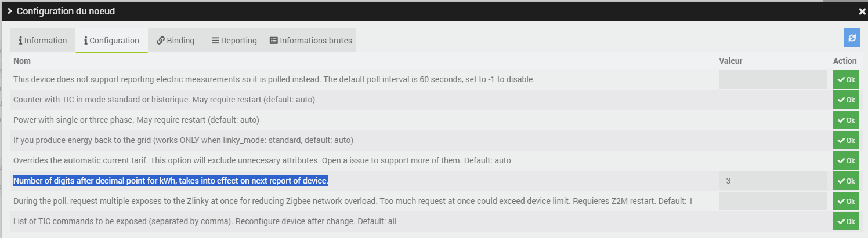Viewport: 868px width, 238px height.
Task: Click the multiple exposes request value field
Action: 772,201
